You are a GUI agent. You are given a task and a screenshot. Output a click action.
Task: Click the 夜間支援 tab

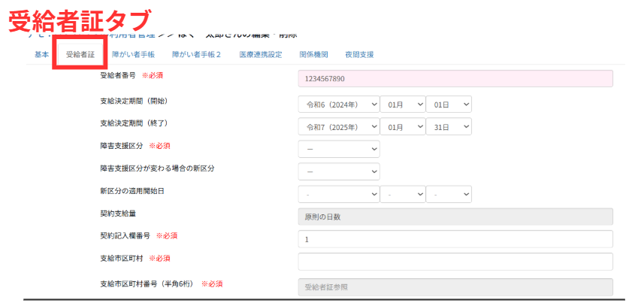click(x=358, y=54)
